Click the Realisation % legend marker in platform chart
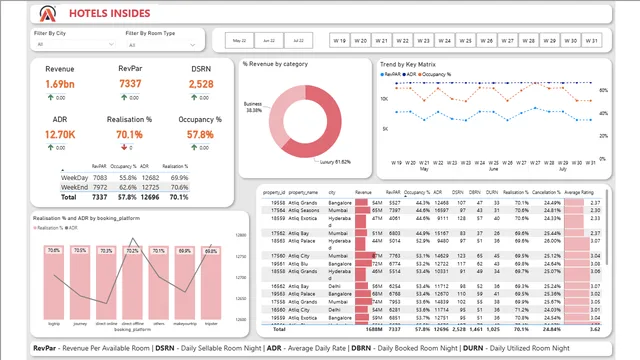 click(x=35, y=228)
